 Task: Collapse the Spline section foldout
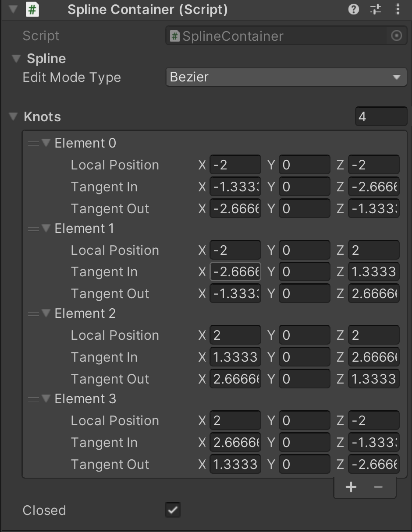coord(17,59)
